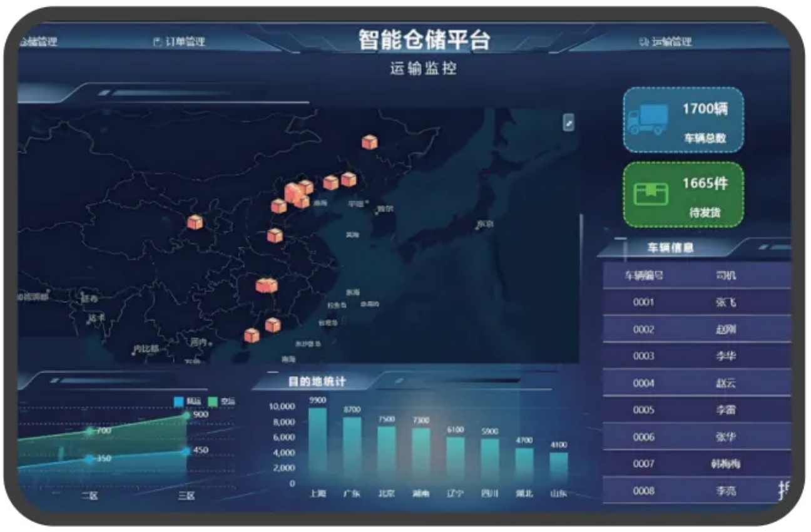Click the small icon beside 订单管理
This screenshot has height=532, width=811.
[x=158, y=42]
